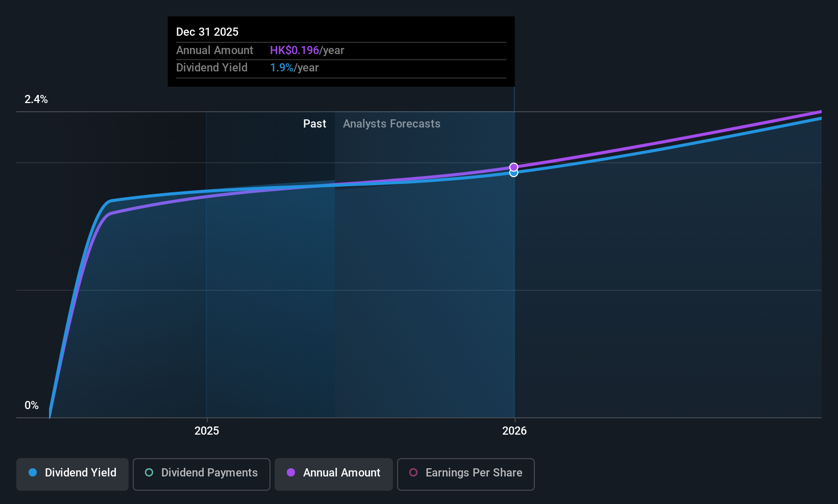The image size is (838, 504).
Task: Click the Dec 31 2025 tooltip date
Action: point(207,32)
